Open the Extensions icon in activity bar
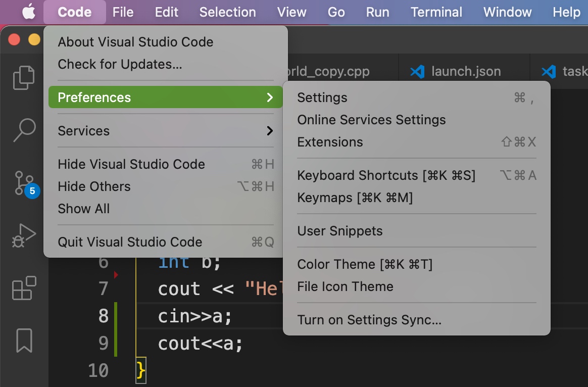Viewport: 588px width, 387px height. [x=24, y=288]
